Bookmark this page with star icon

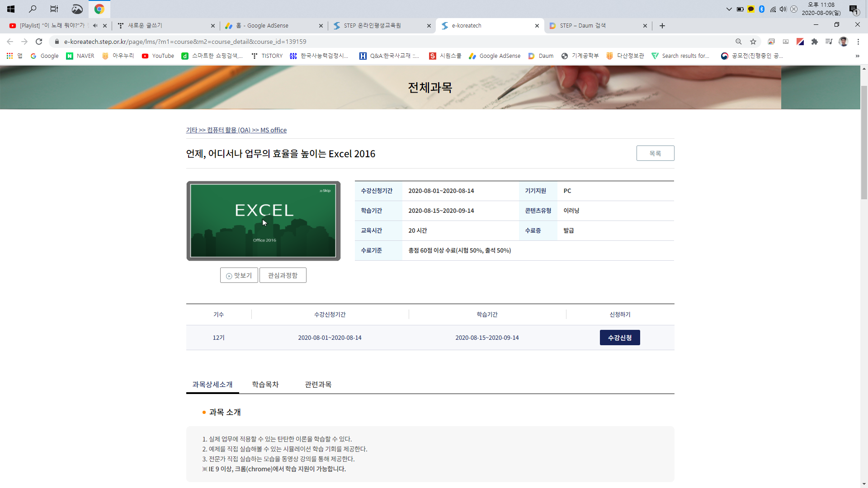point(753,42)
